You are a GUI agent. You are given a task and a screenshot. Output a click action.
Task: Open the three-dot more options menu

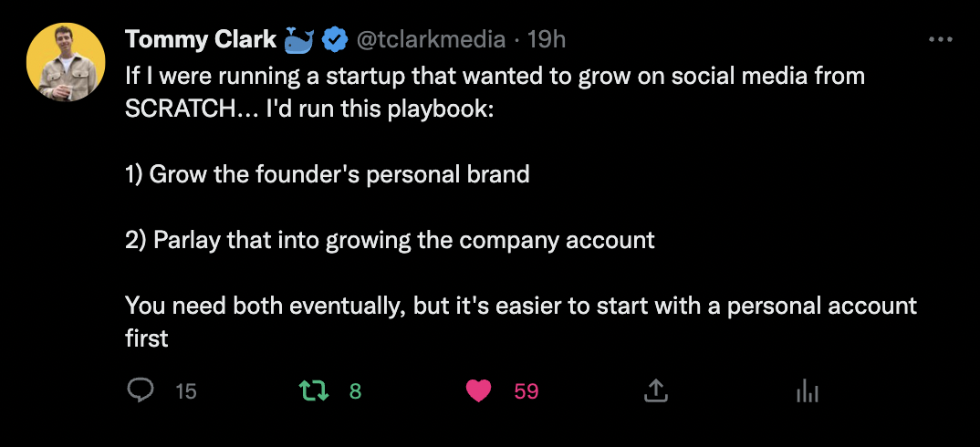pos(940,39)
